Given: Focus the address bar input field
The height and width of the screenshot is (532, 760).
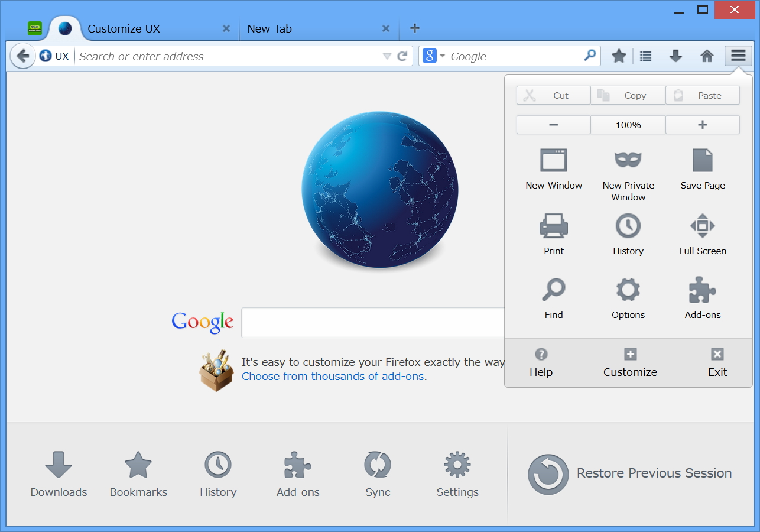Looking at the screenshot, I should [228, 56].
